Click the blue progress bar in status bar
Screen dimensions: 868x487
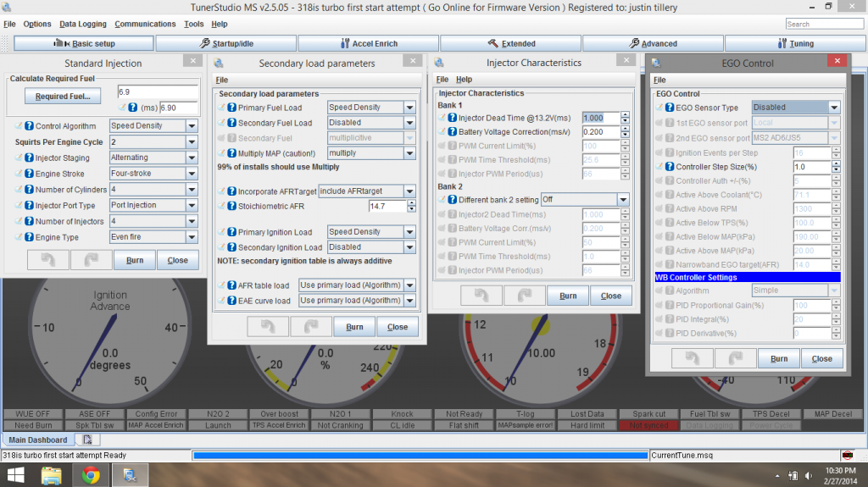click(x=420, y=456)
